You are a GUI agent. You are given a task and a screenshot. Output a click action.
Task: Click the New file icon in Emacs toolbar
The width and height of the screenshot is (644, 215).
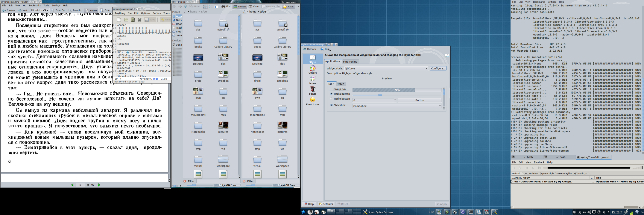pyautogui.click(x=119, y=20)
